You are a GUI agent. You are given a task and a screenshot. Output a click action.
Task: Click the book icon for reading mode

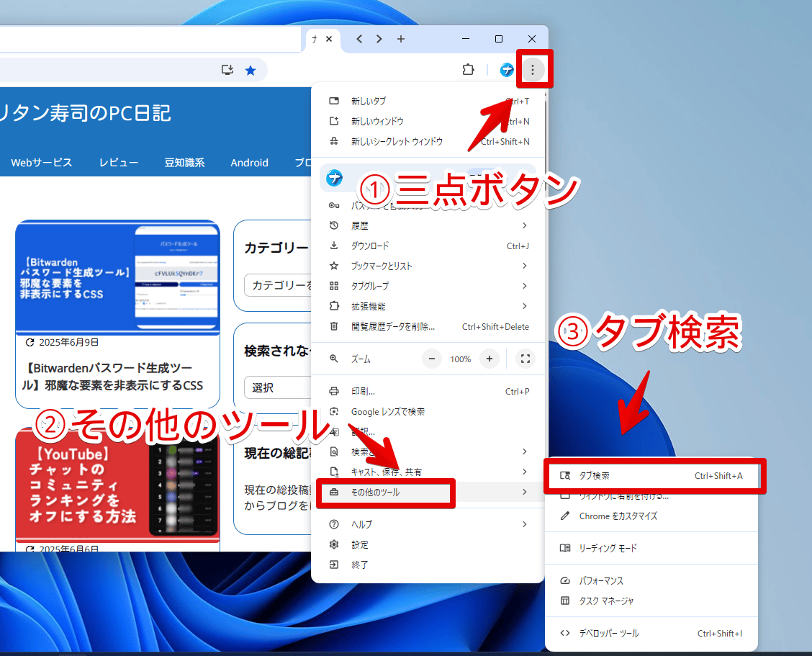coord(565,548)
